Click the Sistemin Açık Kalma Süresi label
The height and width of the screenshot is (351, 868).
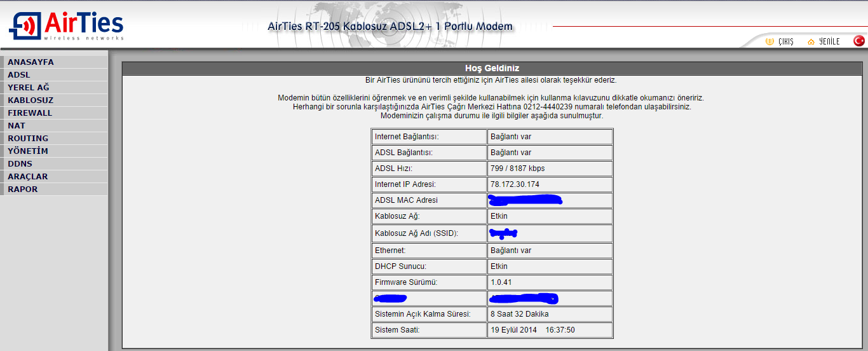423,314
